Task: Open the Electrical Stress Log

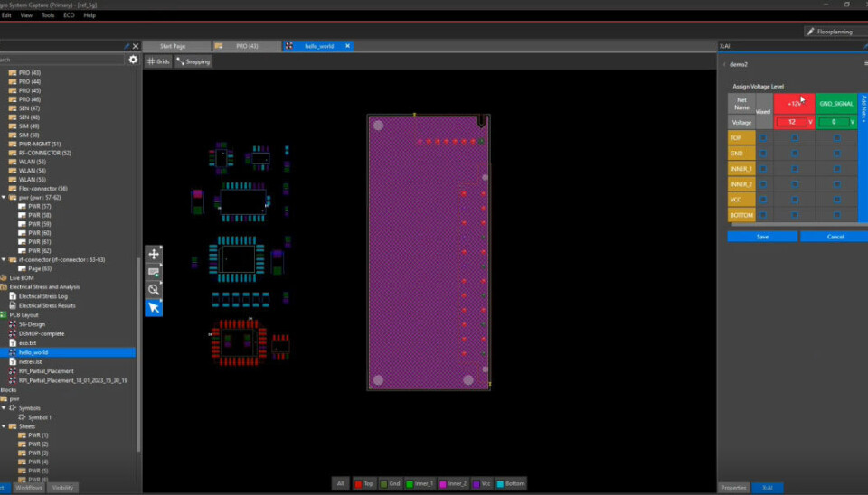Action: coord(43,296)
